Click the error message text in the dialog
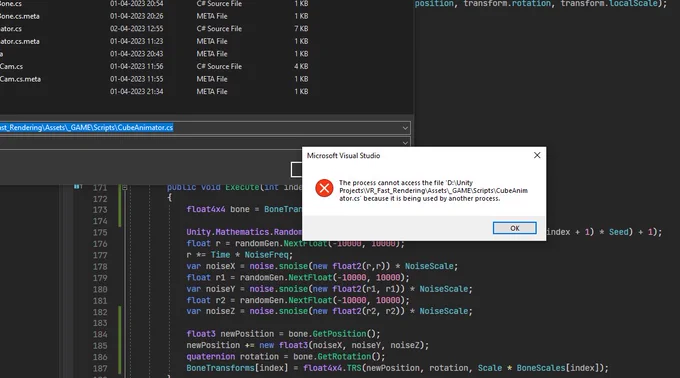Image resolution: width=680 pixels, height=378 pixels. point(433,191)
